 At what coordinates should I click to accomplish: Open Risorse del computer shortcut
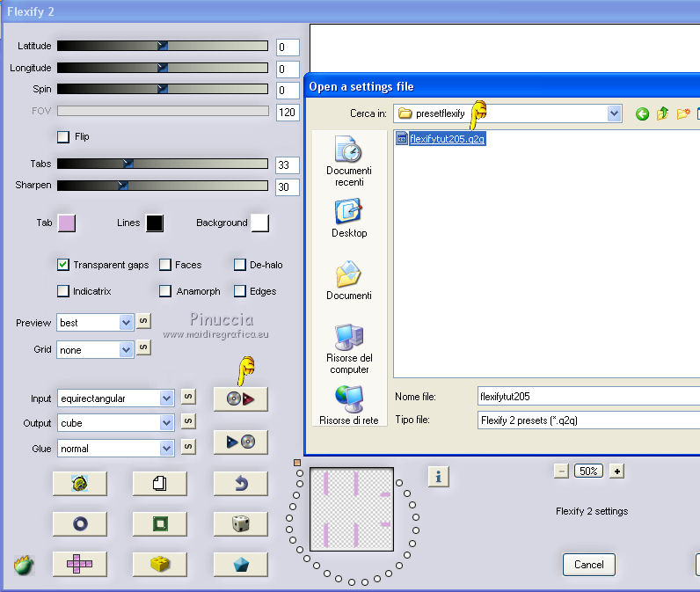tap(349, 349)
